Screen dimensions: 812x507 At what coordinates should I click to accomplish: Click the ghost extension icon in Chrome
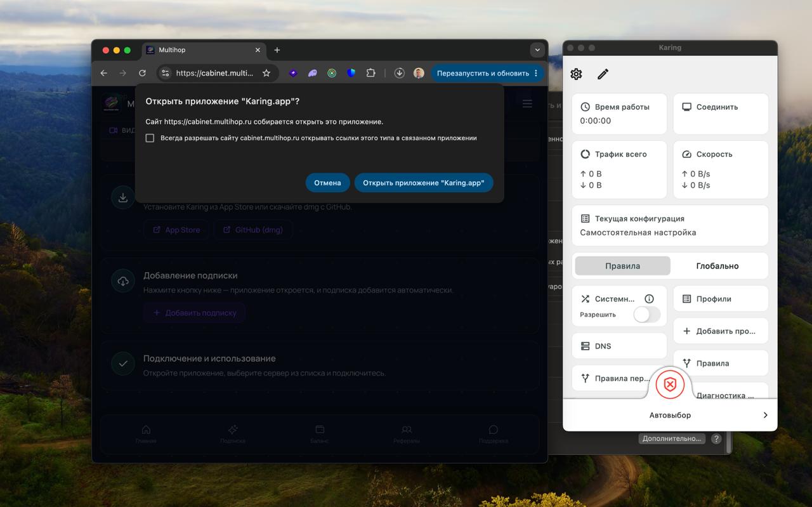coord(313,74)
